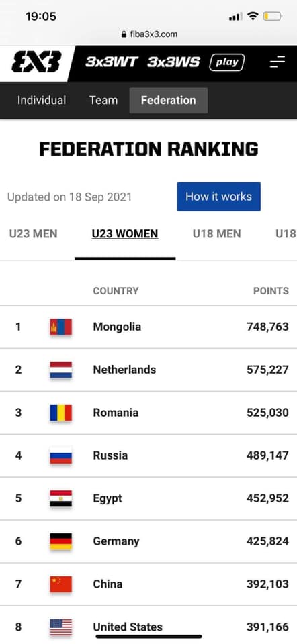297x644 pixels.
Task: Open the hamburger menu icon
Action: [278, 62]
